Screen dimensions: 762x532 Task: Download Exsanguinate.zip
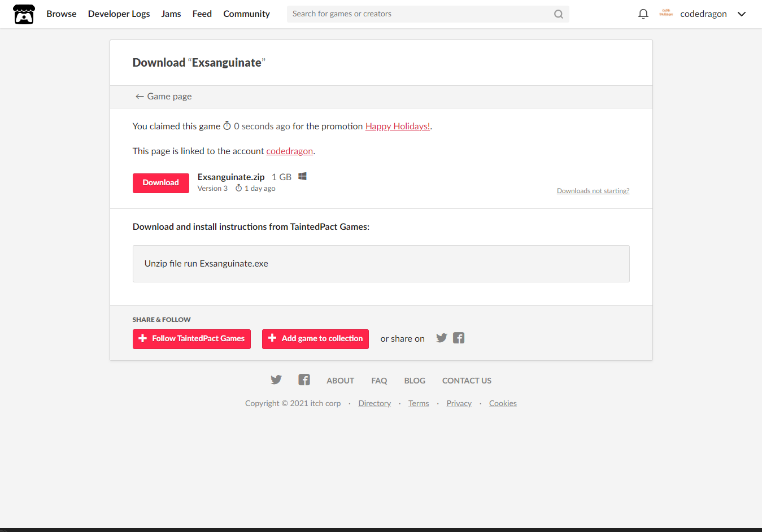161,183
